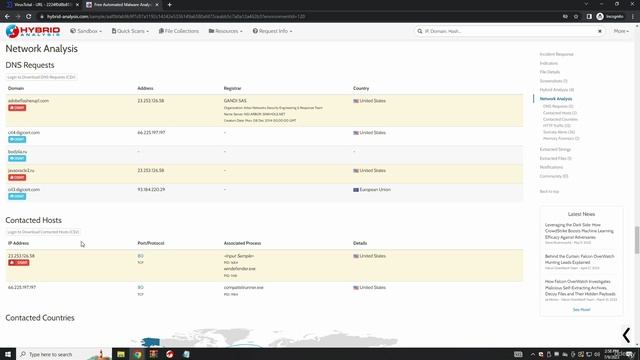Go to Extracted Files in sidebar
Screen dimensions: 640x360
tap(556, 158)
